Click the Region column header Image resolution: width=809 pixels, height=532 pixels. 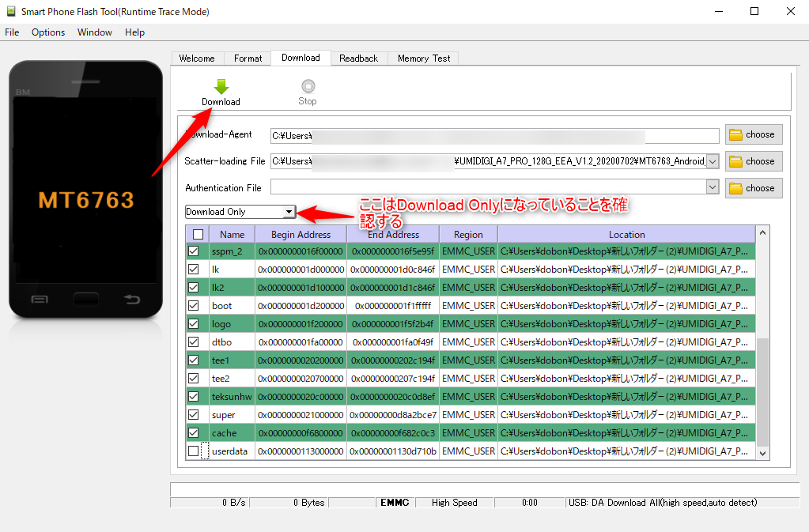pos(468,235)
